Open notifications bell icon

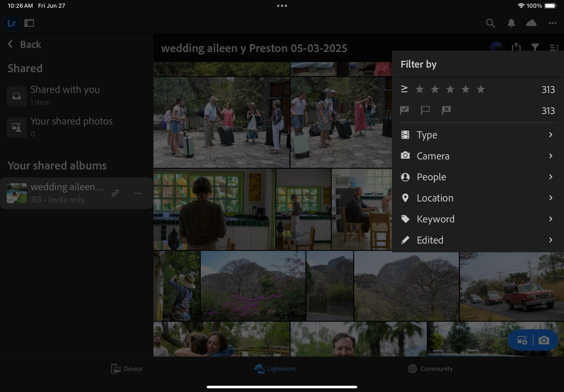click(x=511, y=23)
